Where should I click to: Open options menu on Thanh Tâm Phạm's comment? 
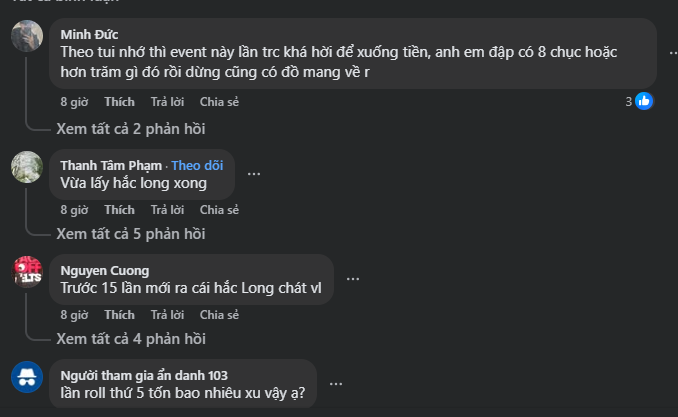click(x=254, y=173)
